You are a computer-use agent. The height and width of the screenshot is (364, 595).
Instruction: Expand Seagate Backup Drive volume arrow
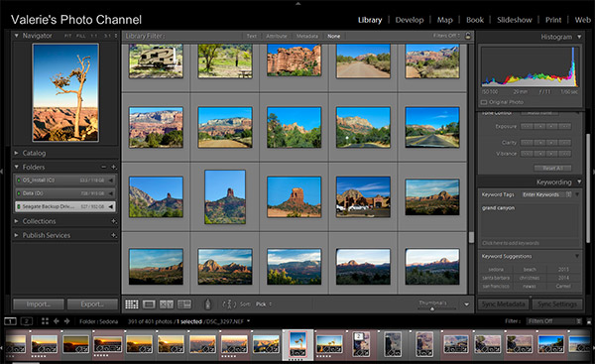click(111, 206)
